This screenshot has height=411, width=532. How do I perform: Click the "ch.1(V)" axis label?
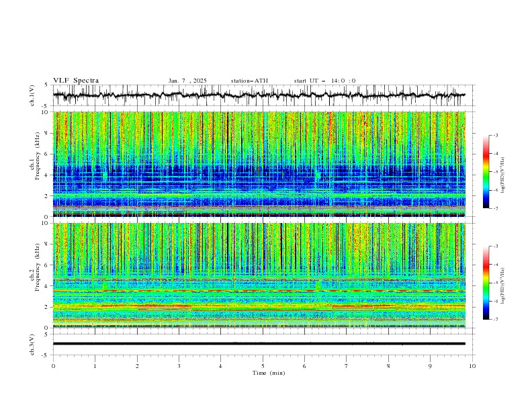(32, 95)
